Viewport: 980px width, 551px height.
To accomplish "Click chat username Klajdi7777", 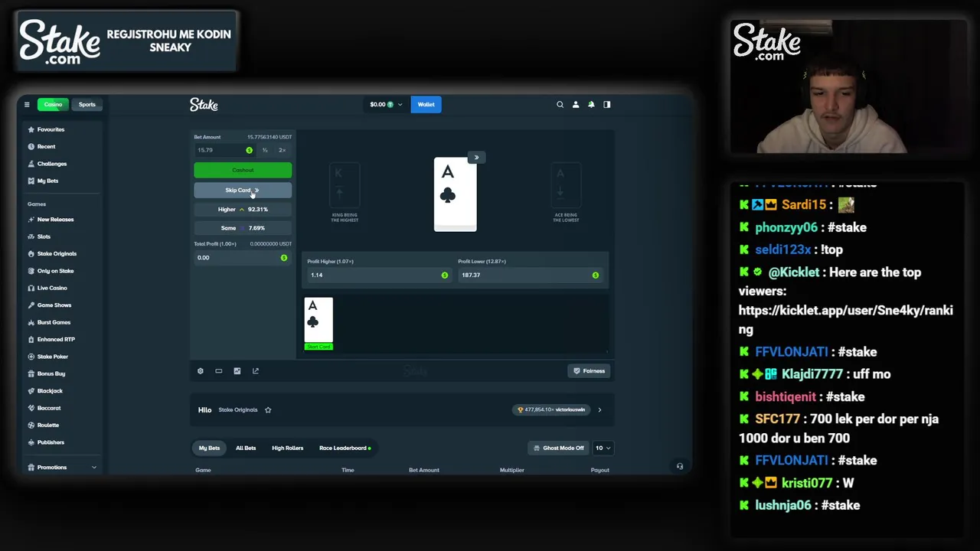I will [x=812, y=374].
